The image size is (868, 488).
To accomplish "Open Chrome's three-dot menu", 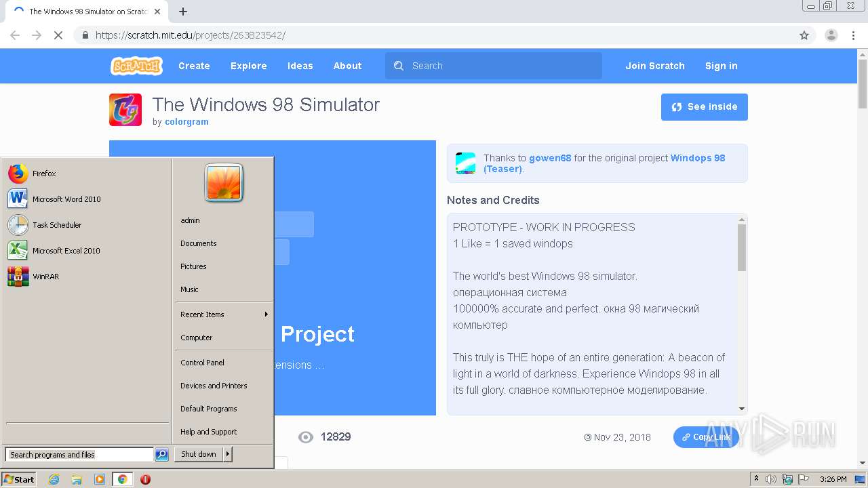I will (x=853, y=35).
